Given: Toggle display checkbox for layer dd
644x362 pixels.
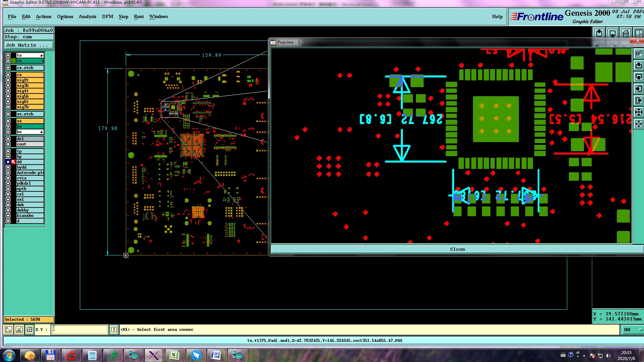Looking at the screenshot, I should (8, 162).
